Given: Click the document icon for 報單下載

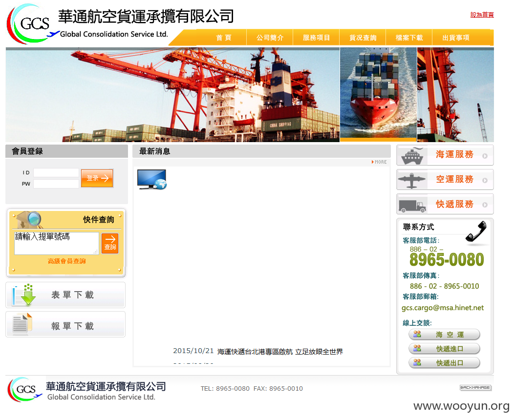Looking at the screenshot, I should pos(22,324).
